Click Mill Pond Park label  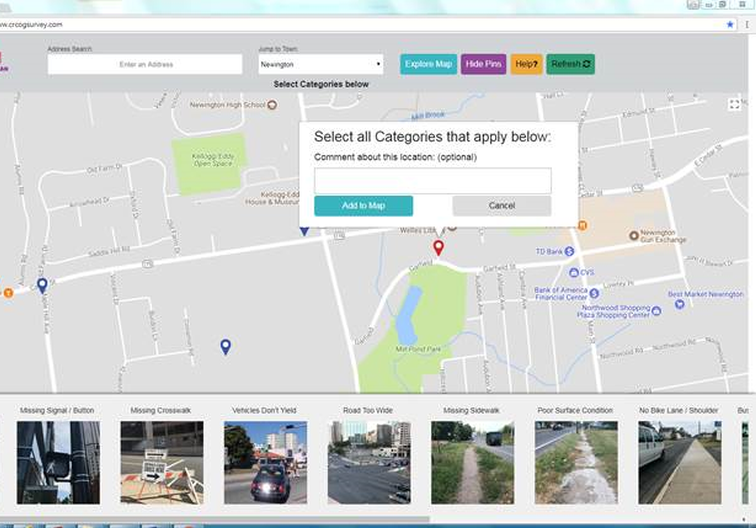(x=418, y=349)
